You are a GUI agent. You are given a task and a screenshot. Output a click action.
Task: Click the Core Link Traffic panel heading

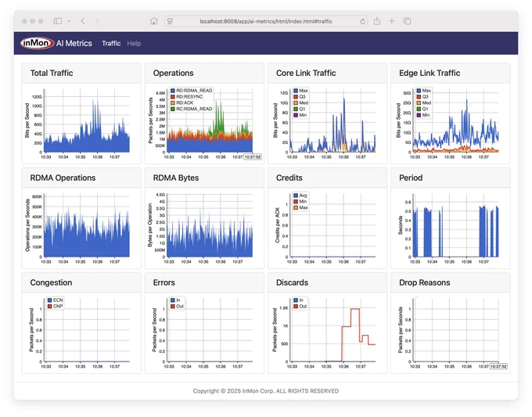pos(306,73)
